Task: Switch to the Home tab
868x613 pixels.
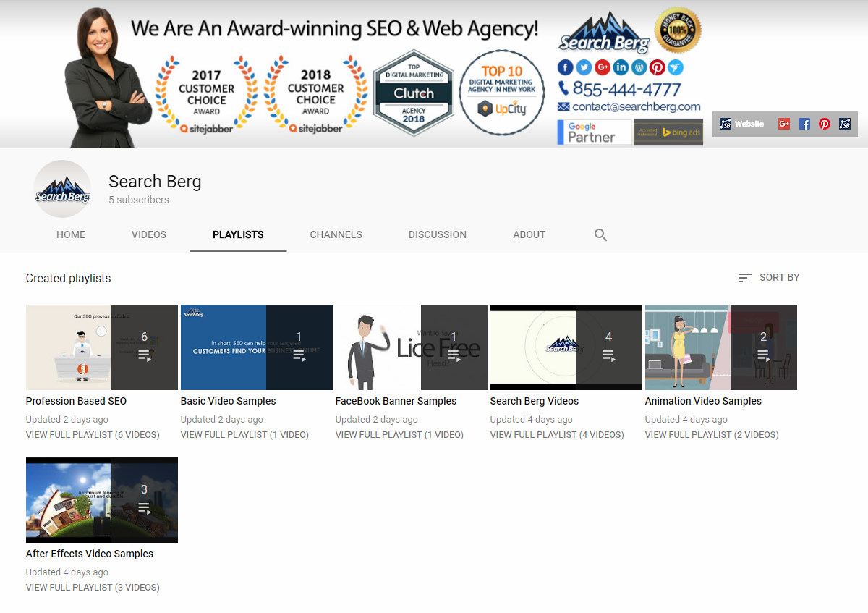Action: click(x=71, y=234)
